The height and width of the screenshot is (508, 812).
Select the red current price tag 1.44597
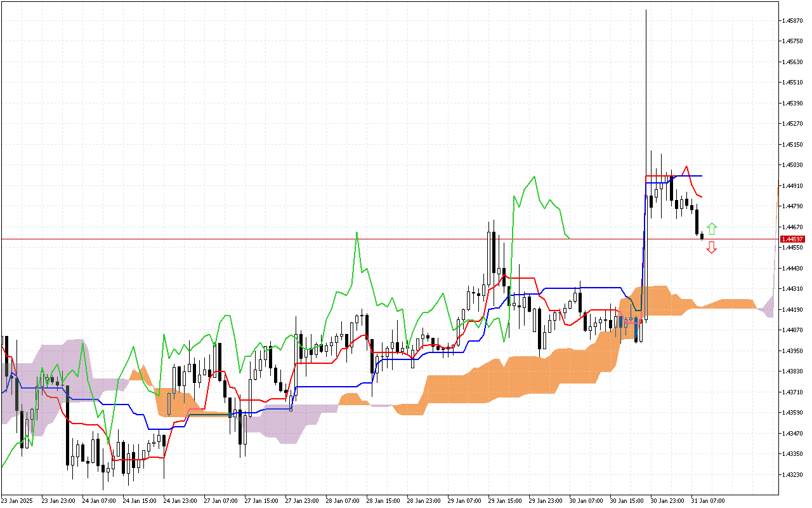[x=792, y=239]
